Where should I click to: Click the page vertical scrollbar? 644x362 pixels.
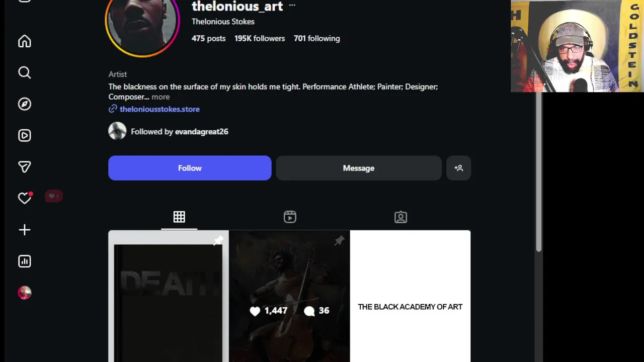538,172
